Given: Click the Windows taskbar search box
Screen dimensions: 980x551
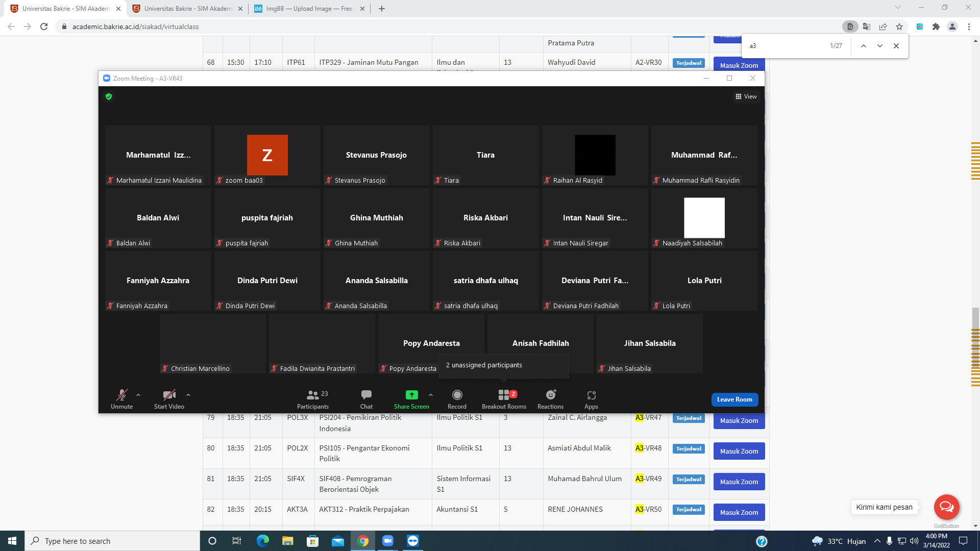Looking at the screenshot, I should click(112, 541).
